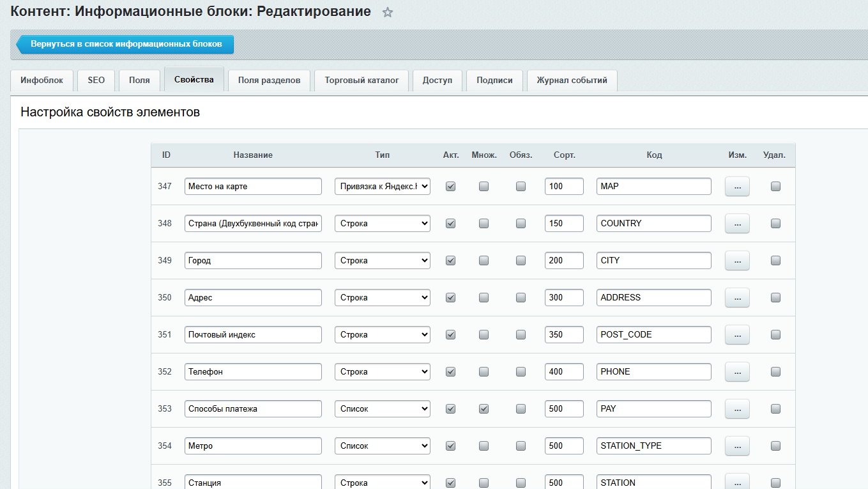Viewport: 868px width, 489px height.
Task: Open type dropdown for Почтовый индекс
Action: click(x=382, y=335)
